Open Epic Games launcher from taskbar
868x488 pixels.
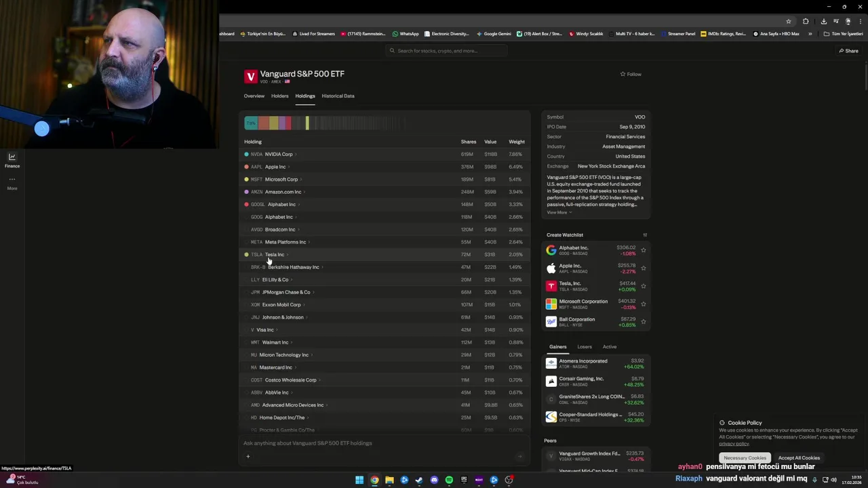(464, 480)
